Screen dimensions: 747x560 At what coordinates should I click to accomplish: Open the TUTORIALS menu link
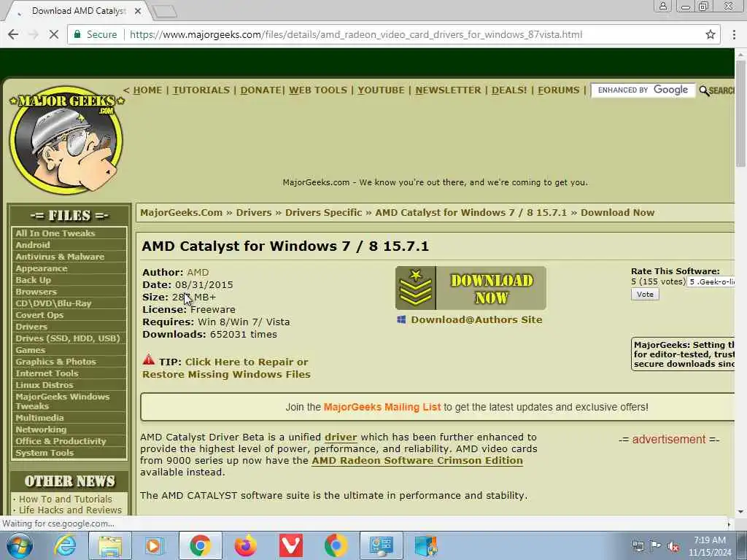coord(201,90)
